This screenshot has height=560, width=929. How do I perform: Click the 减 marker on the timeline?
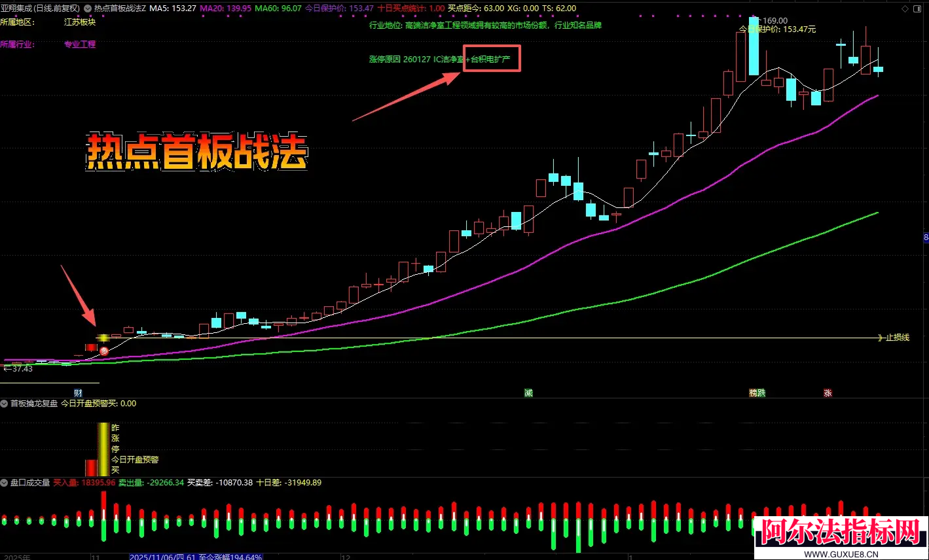[x=528, y=393]
